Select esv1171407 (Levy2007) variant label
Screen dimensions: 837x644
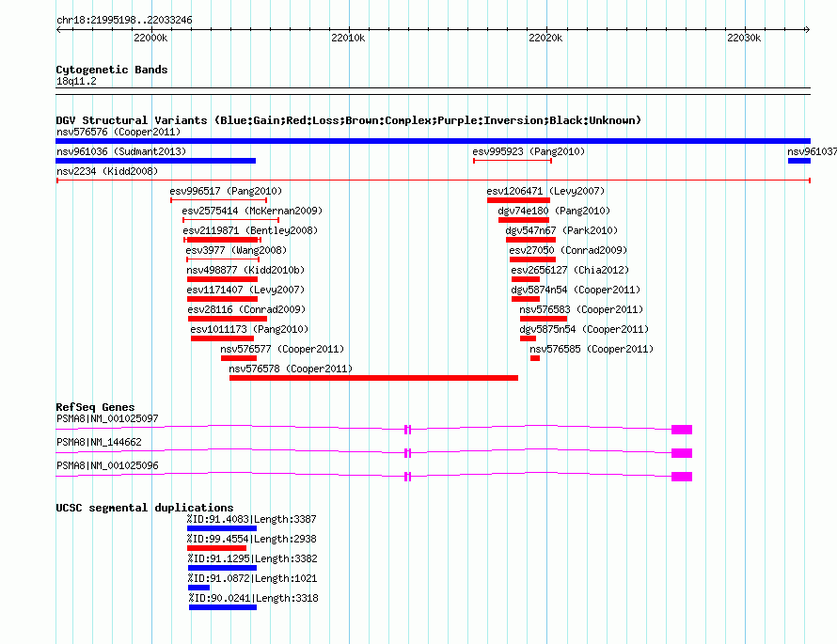click(245, 290)
